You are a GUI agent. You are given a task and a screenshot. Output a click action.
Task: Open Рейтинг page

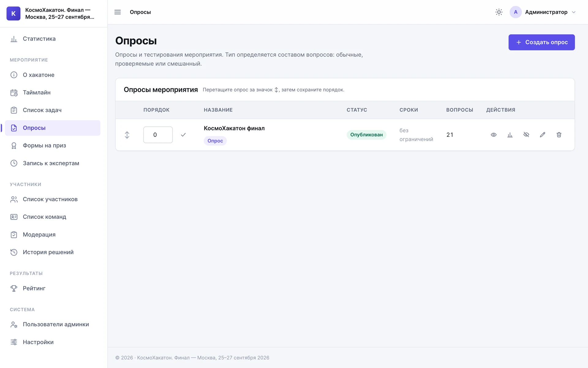coord(53,288)
